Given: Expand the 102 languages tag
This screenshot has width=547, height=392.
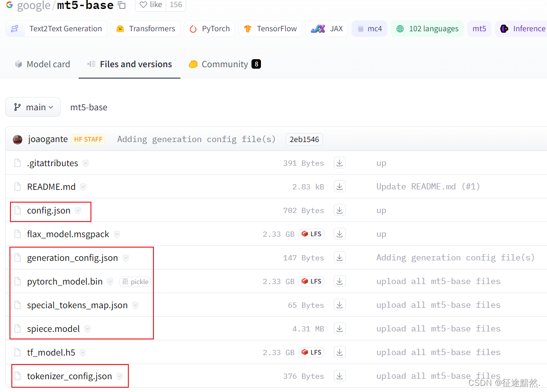Looking at the screenshot, I should coord(427,28).
